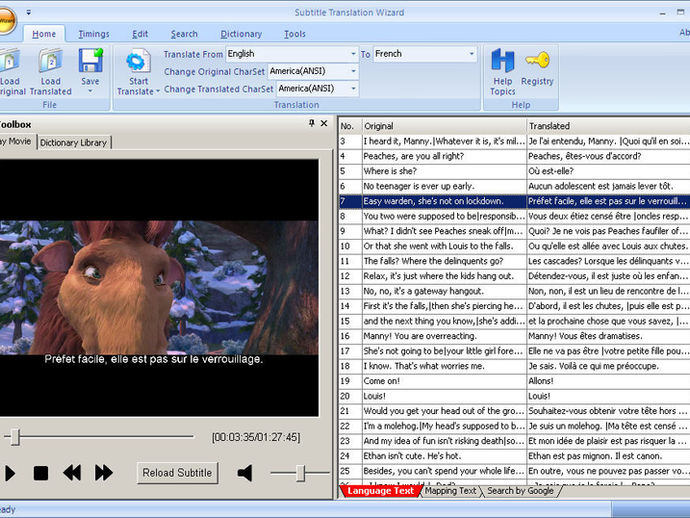
Task: Open the Timings ribbon tab
Action: pyautogui.click(x=94, y=34)
